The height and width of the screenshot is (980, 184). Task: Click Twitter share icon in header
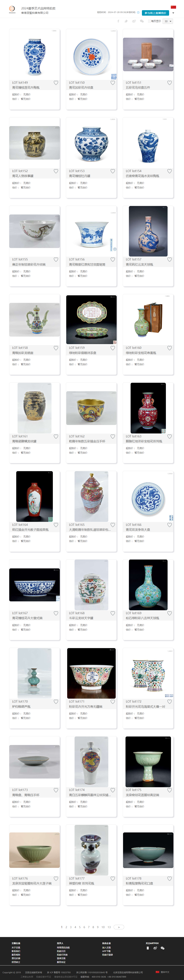coord(126,21)
